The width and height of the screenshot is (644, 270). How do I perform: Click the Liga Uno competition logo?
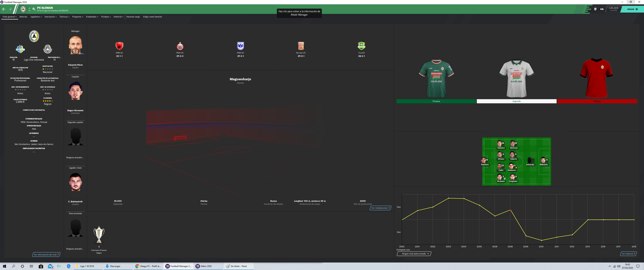tap(20, 49)
